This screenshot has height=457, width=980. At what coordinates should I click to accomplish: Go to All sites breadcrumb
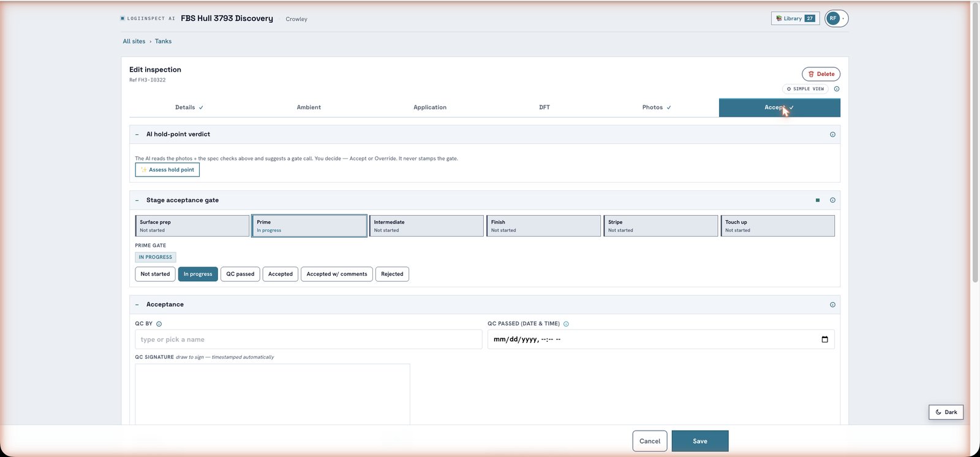point(134,41)
